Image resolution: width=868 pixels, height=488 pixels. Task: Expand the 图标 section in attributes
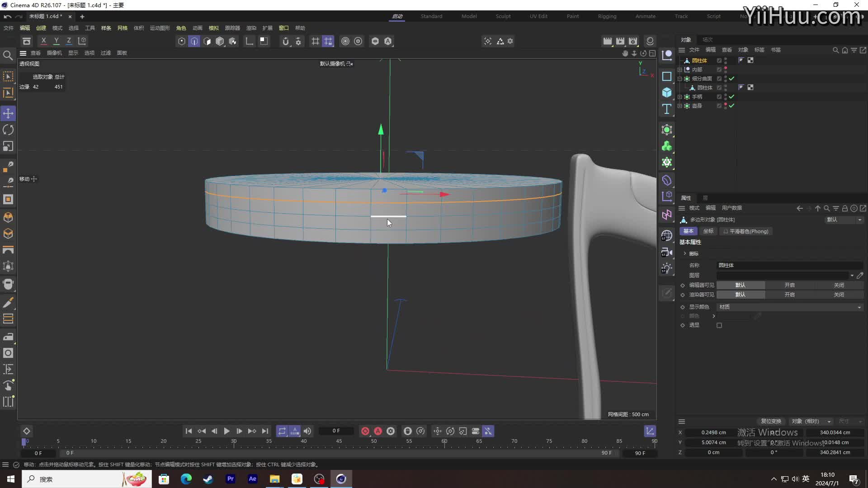[685, 253]
